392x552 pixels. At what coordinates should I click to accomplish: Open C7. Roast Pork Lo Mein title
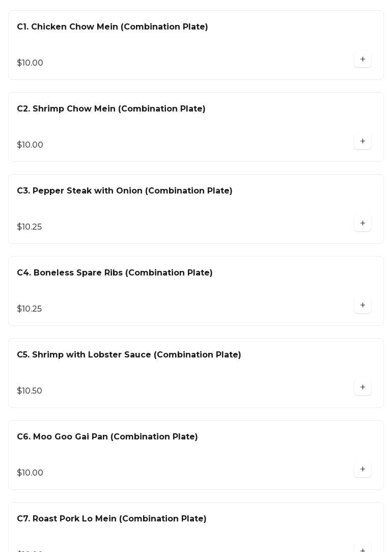(111, 519)
